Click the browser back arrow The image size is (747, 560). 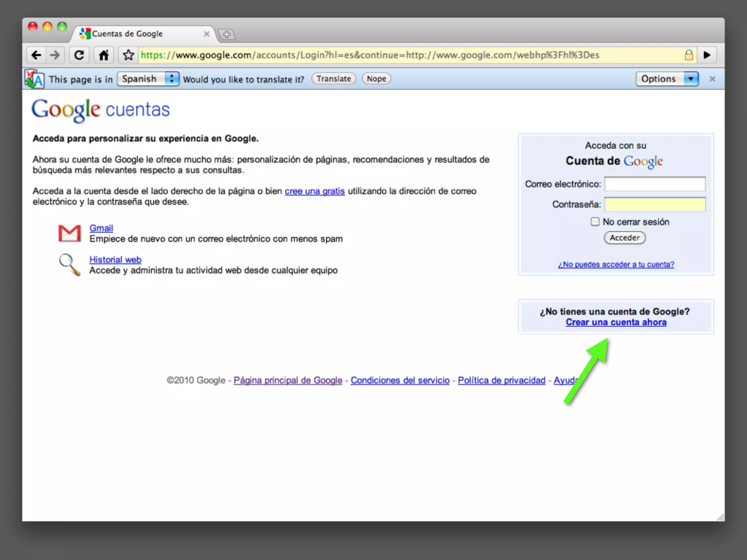coord(36,55)
